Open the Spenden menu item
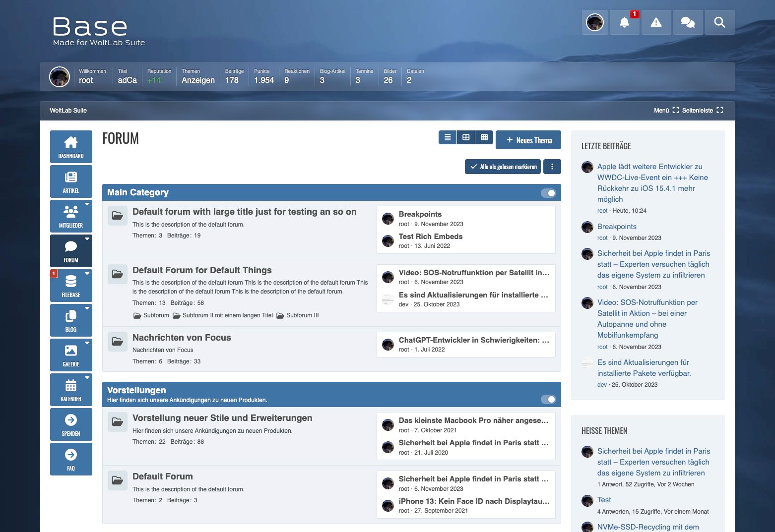The width and height of the screenshot is (775, 532). click(71, 424)
